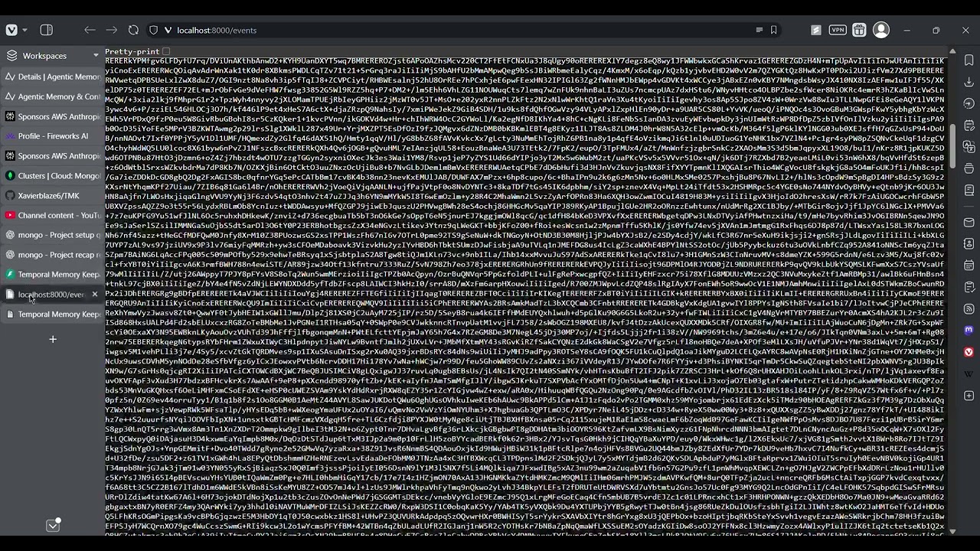
Task: Open the dropdown arrow beside the Vivaldi logo
Action: (24, 30)
